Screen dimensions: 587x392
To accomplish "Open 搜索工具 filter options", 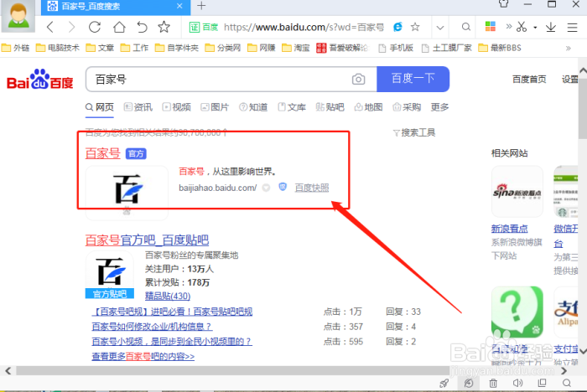I will pyautogui.click(x=414, y=133).
